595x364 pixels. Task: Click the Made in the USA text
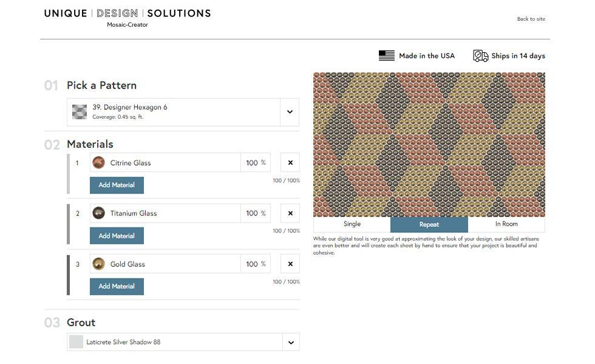click(x=426, y=56)
